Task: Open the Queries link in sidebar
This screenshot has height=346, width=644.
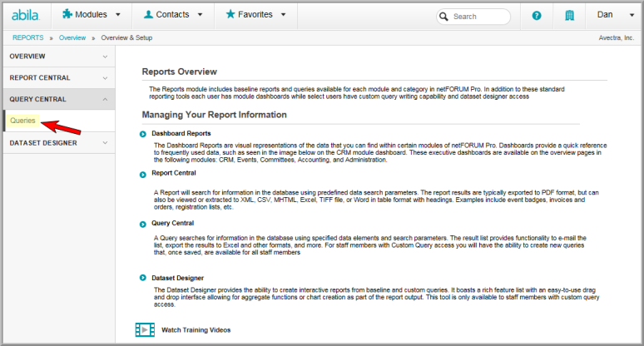Action: (x=22, y=121)
